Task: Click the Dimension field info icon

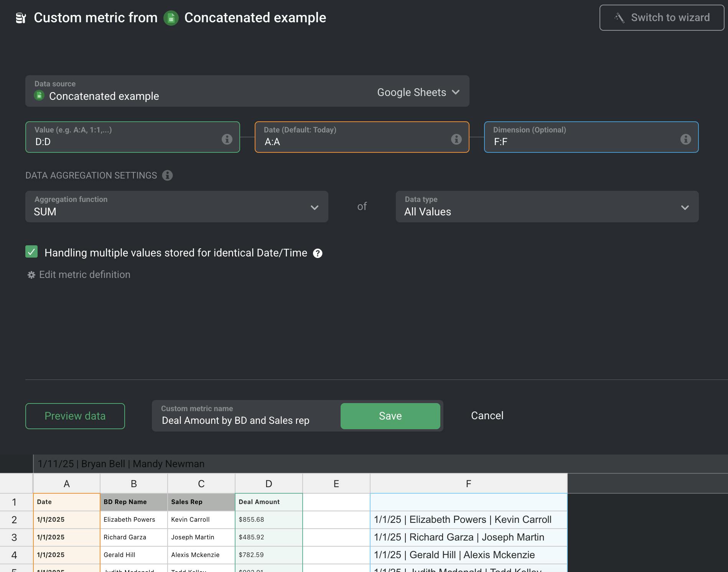Action: point(685,139)
